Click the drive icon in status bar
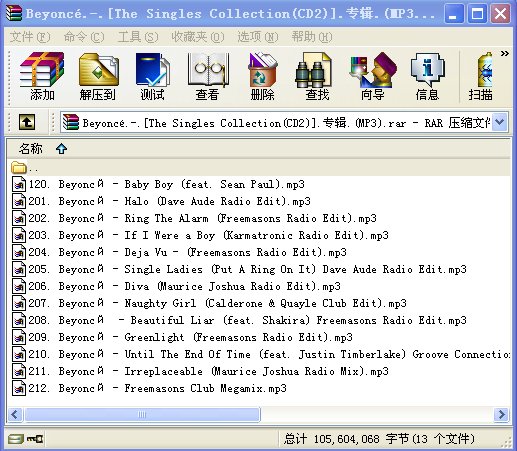The width and height of the screenshot is (517, 451). click(16, 439)
